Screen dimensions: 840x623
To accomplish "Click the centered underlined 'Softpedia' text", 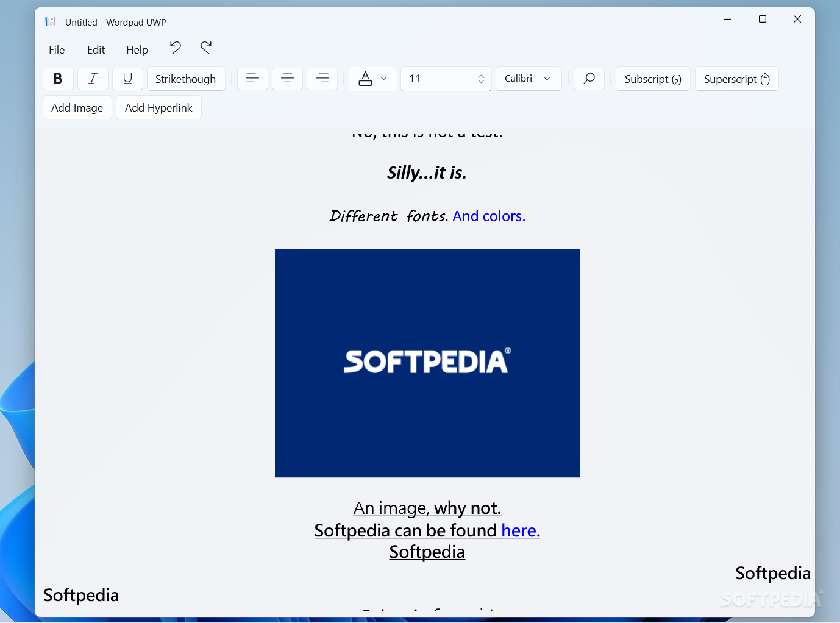I will pos(427,552).
